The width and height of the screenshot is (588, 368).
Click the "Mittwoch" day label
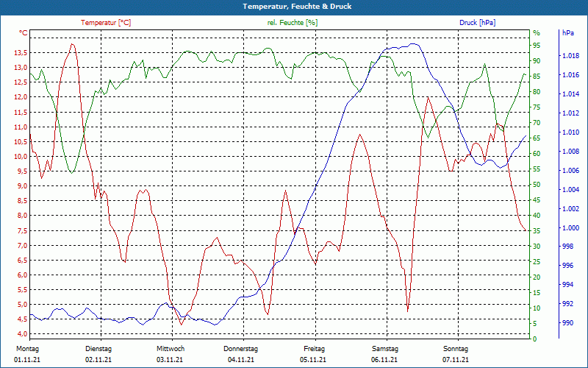(171, 349)
